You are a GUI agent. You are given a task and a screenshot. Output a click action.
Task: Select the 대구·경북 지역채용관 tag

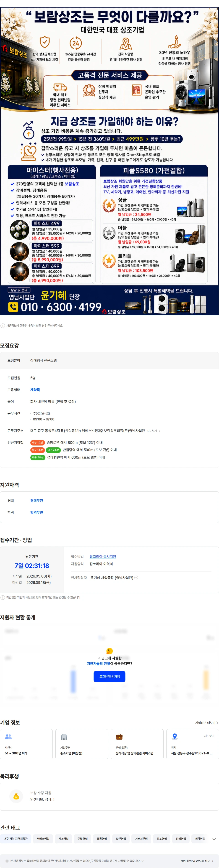16,839
